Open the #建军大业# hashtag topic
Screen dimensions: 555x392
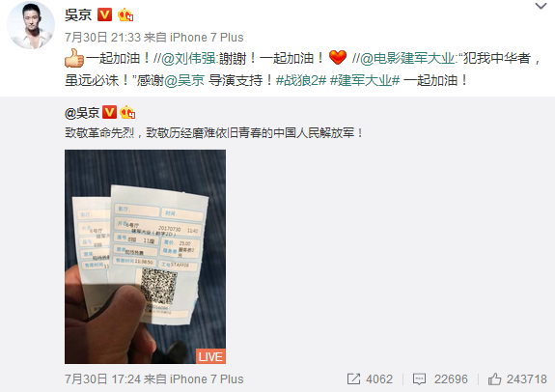pos(365,80)
